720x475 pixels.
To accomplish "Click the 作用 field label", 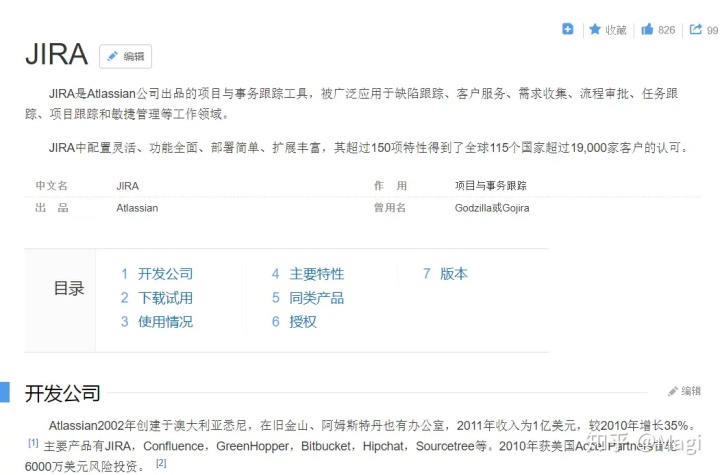I will (x=390, y=186).
